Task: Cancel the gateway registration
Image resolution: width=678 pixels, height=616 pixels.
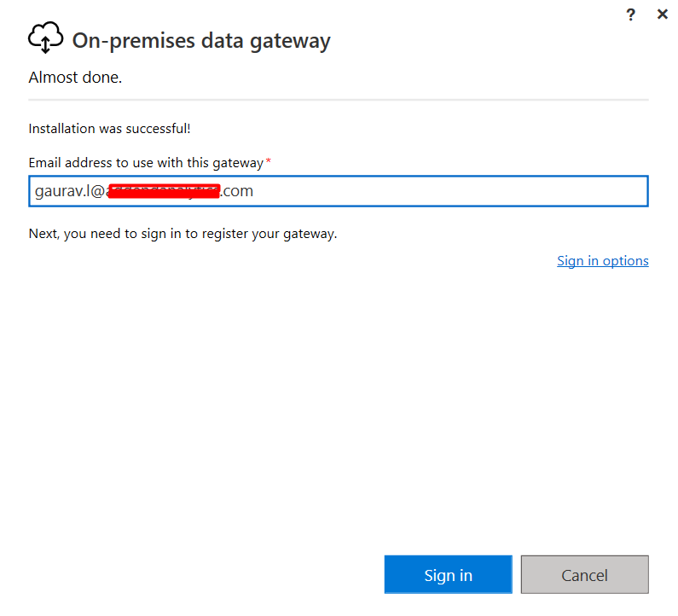Action: pyautogui.click(x=584, y=574)
